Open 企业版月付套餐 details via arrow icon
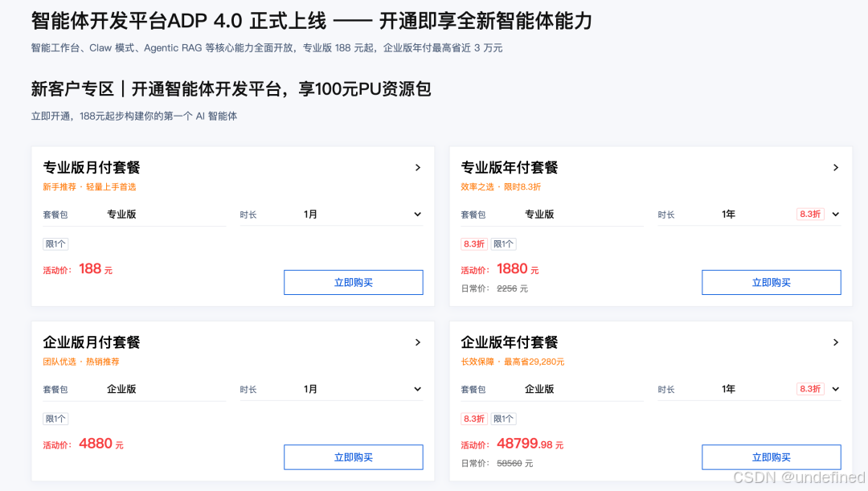Screen dimensions: 868x491 click(418, 342)
